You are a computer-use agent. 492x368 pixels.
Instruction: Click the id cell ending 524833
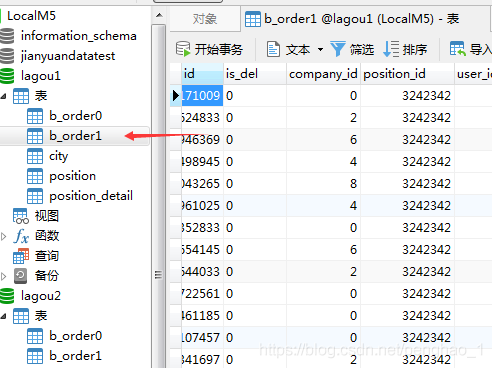(202, 118)
